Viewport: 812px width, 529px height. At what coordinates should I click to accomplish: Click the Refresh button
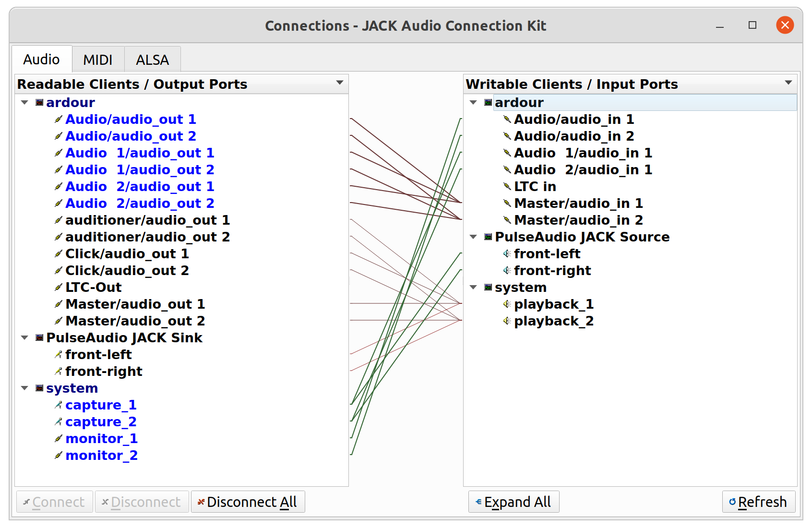759,502
